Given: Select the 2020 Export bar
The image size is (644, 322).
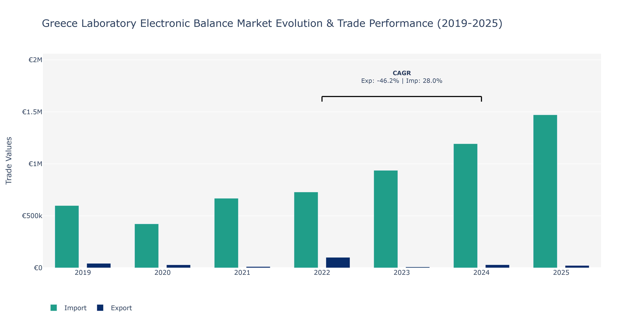Looking at the screenshot, I should 178,266.
